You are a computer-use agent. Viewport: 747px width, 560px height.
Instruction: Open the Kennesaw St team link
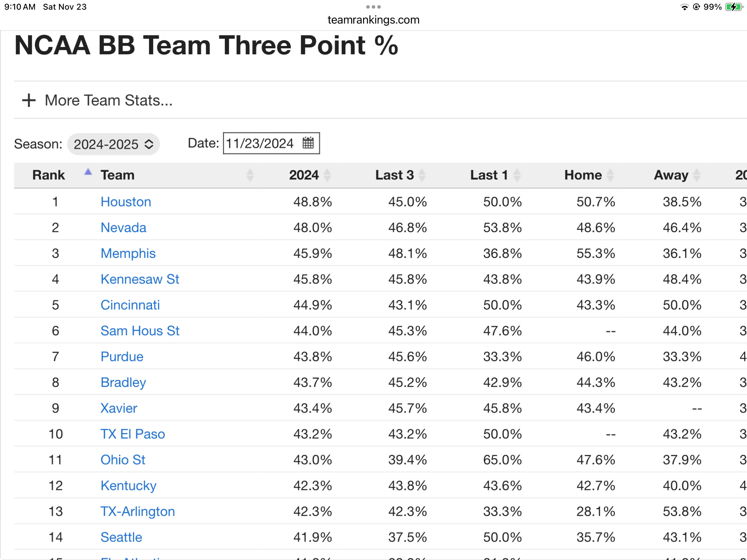(140, 279)
